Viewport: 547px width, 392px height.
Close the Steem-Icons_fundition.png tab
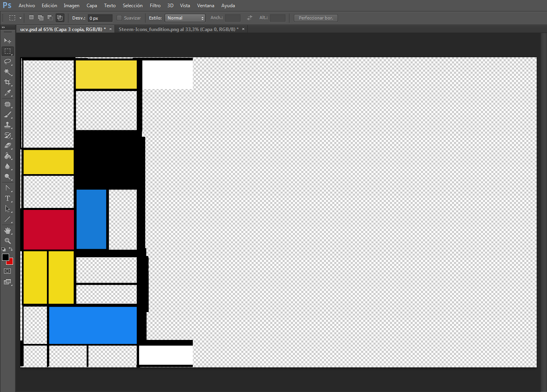pyautogui.click(x=243, y=29)
